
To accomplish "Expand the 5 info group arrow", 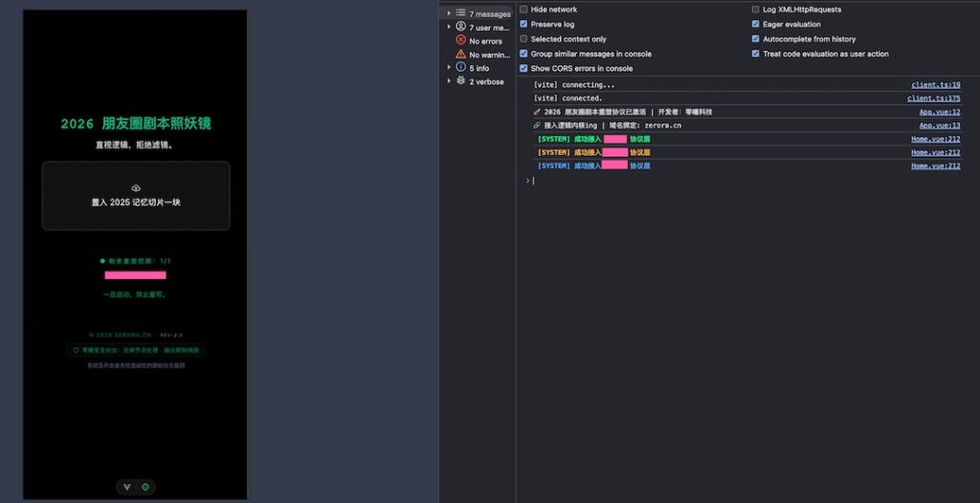I will point(449,68).
